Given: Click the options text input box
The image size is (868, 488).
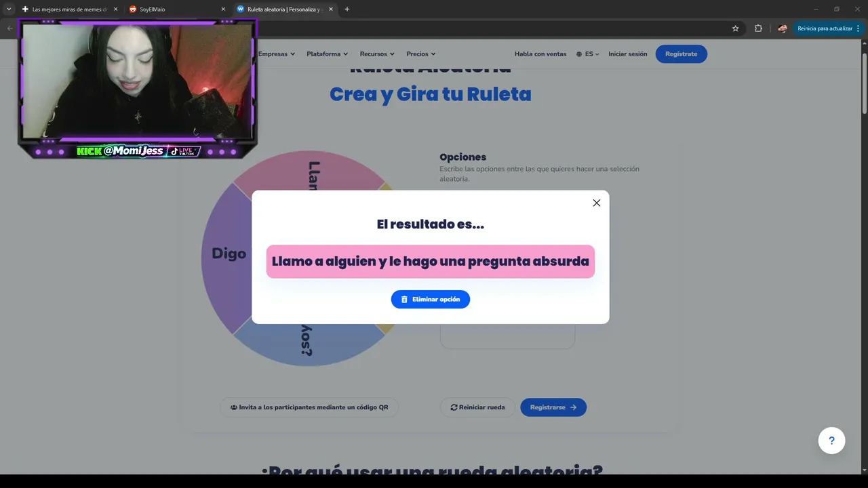Looking at the screenshot, I should pyautogui.click(x=507, y=336).
